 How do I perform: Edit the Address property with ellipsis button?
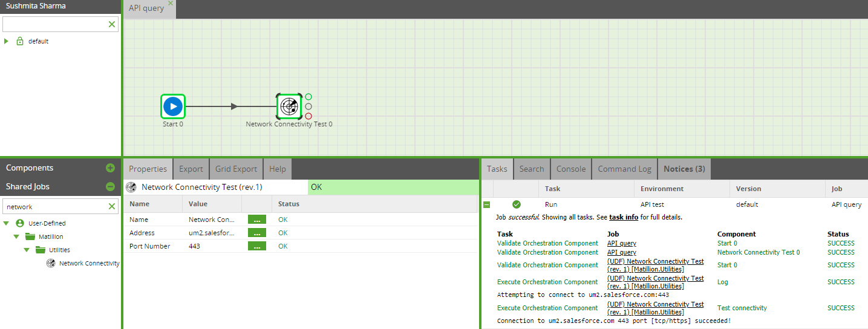pos(257,233)
